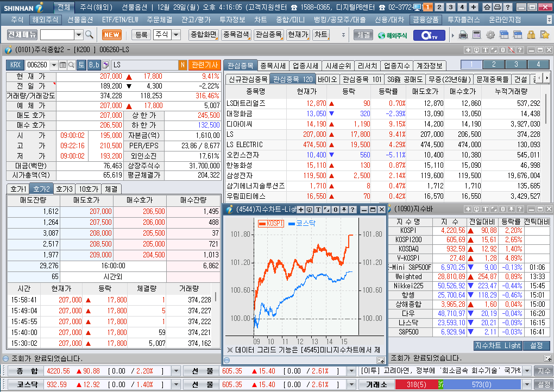This screenshot has height=392, width=554.
Task: Expand the arrow before the print icon
Action: pos(453,35)
